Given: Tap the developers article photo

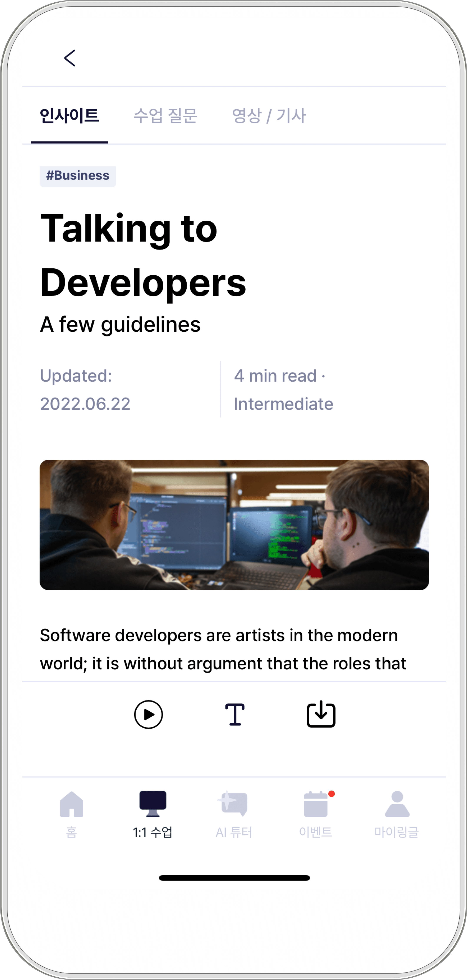Looking at the screenshot, I should pyautogui.click(x=234, y=525).
